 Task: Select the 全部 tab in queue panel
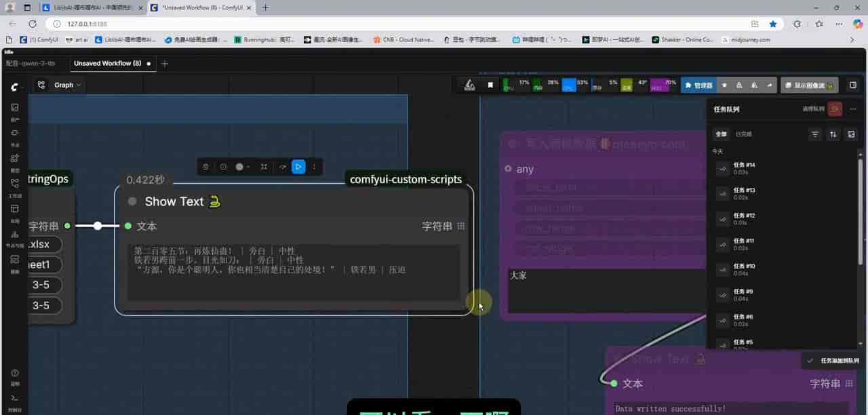(722, 134)
